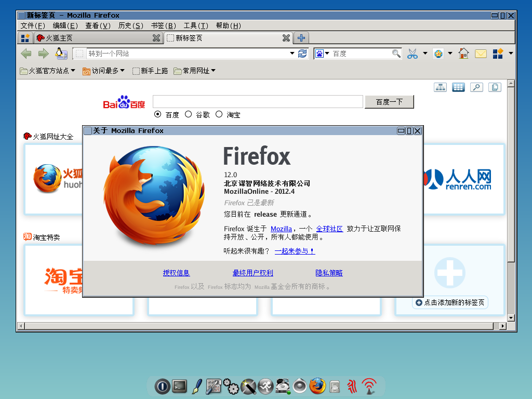The height and width of the screenshot is (399, 532).
Task: Open the 隐私策略 link
Action: coord(329,273)
